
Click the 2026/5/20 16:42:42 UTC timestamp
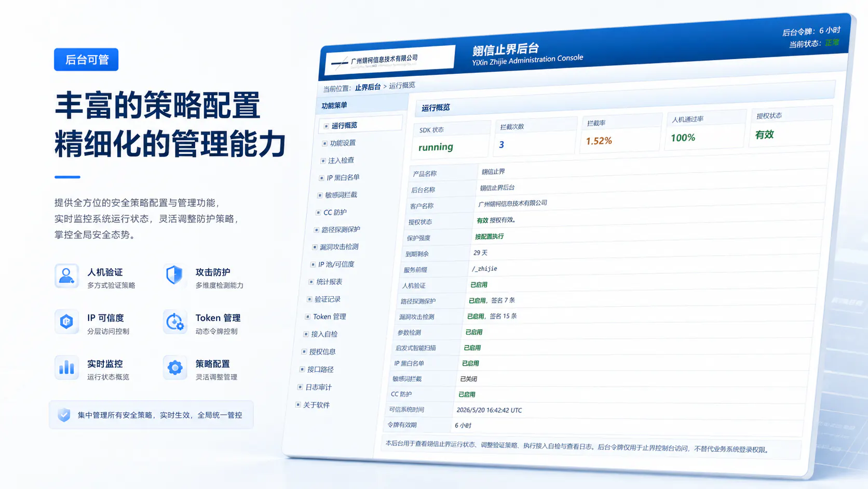tap(489, 410)
